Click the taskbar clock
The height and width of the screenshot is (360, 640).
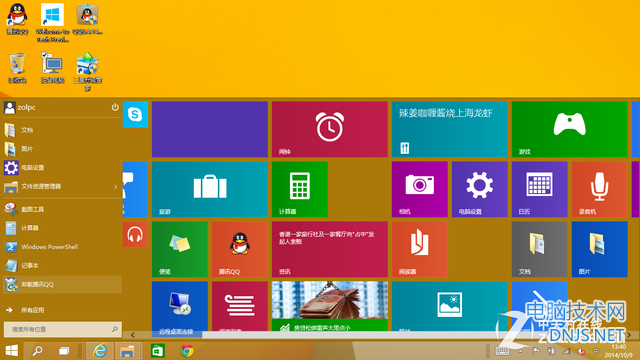click(618, 351)
